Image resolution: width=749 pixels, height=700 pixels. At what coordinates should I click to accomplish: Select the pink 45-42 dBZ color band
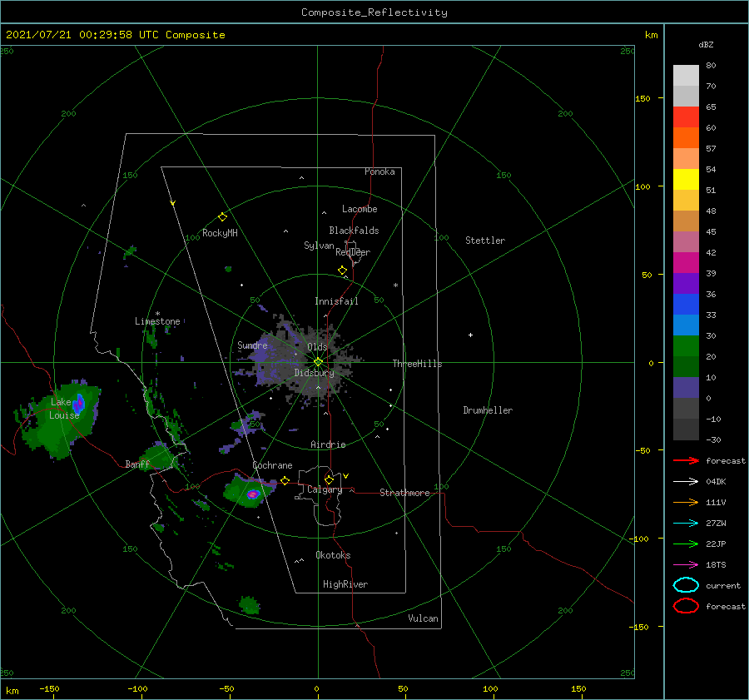(686, 242)
